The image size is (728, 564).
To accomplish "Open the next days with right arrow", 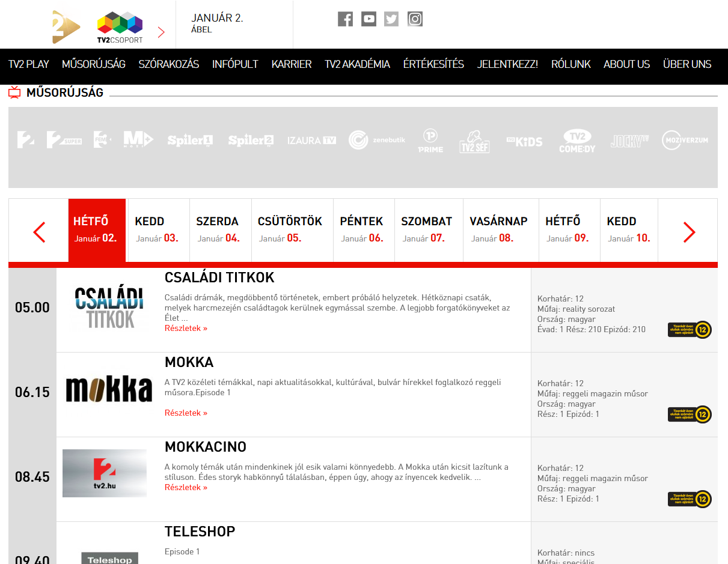I will tap(688, 231).
